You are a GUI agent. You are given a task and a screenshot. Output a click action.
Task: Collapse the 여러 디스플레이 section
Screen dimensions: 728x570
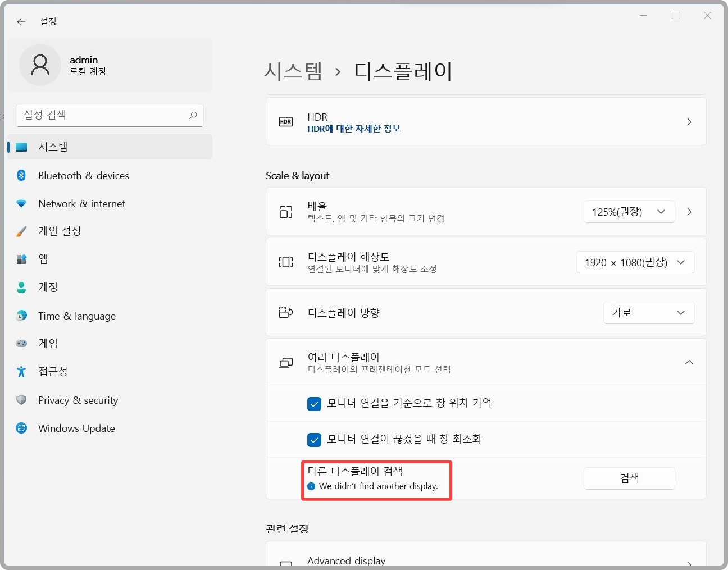pyautogui.click(x=689, y=362)
